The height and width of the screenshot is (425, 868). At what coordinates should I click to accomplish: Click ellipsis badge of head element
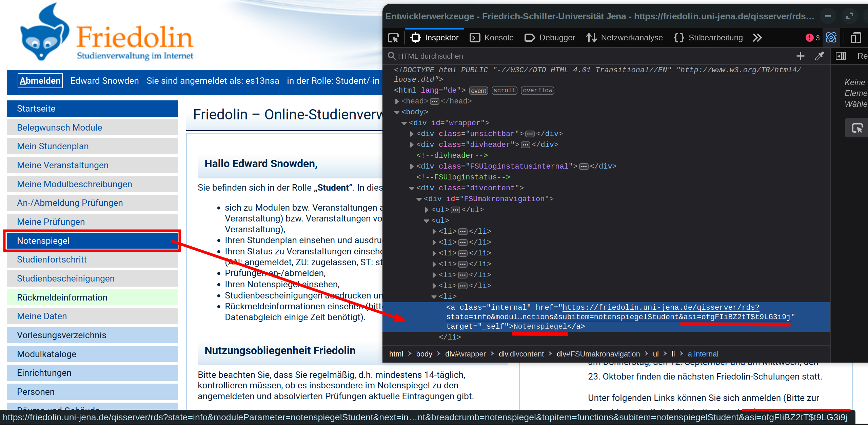pos(435,101)
